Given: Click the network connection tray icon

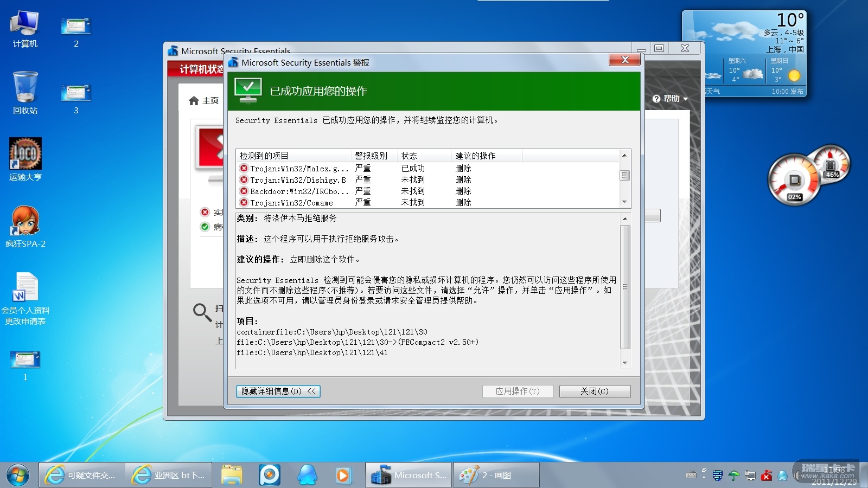Looking at the screenshot, I should pyautogui.click(x=750, y=476).
